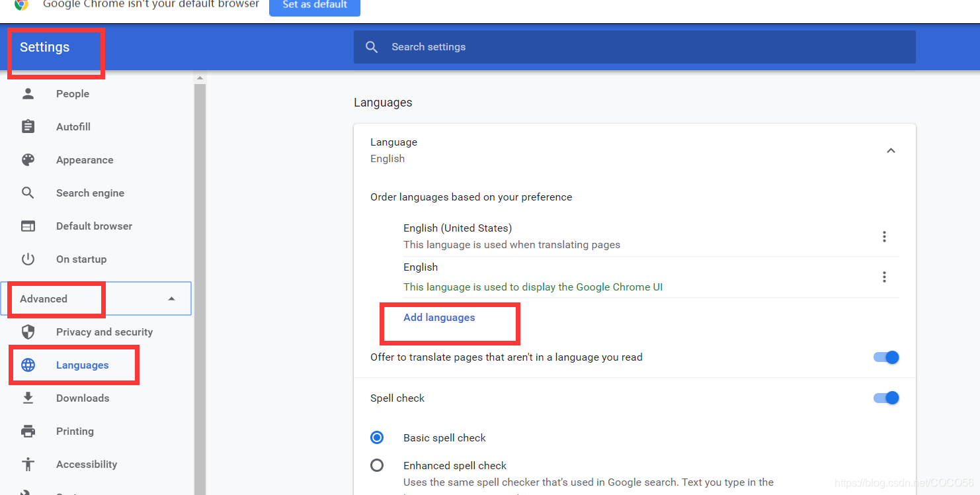980x495 pixels.
Task: Open more options for English UI language
Action: [x=884, y=277]
